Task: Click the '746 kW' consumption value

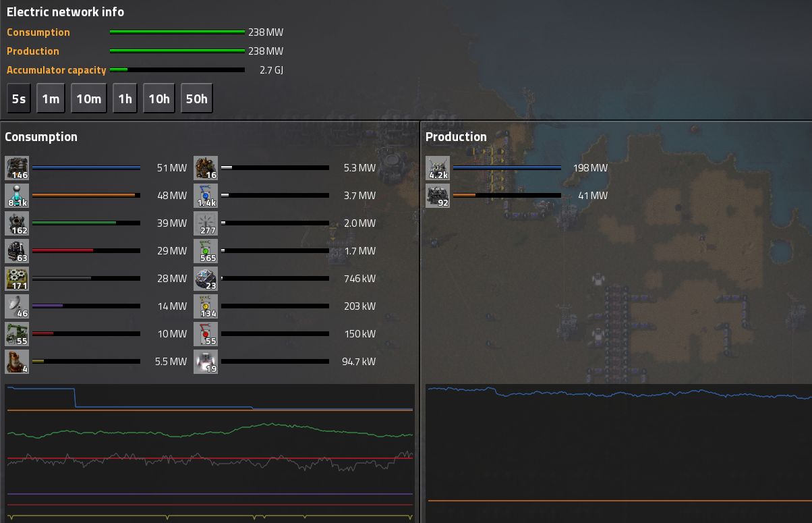Action: [359, 279]
